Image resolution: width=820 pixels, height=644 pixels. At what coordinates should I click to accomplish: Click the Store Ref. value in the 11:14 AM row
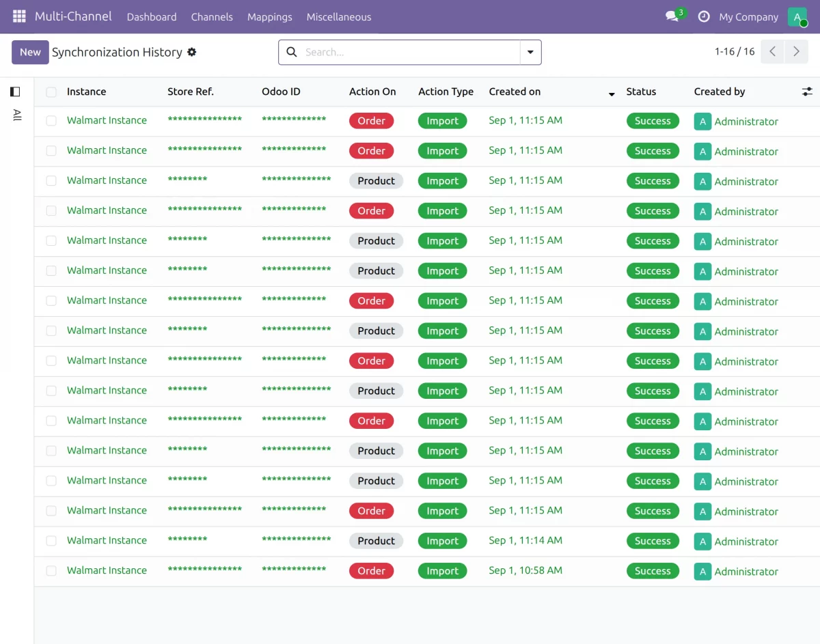[187, 540]
